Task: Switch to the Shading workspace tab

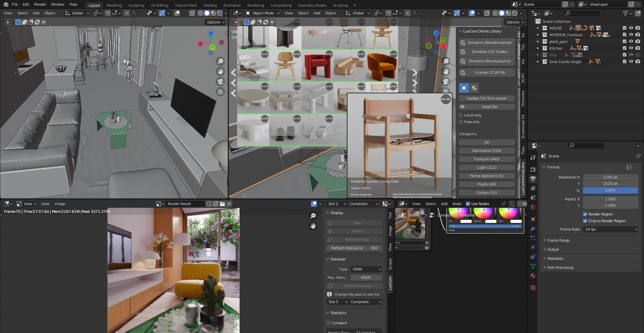Action: [210, 5]
